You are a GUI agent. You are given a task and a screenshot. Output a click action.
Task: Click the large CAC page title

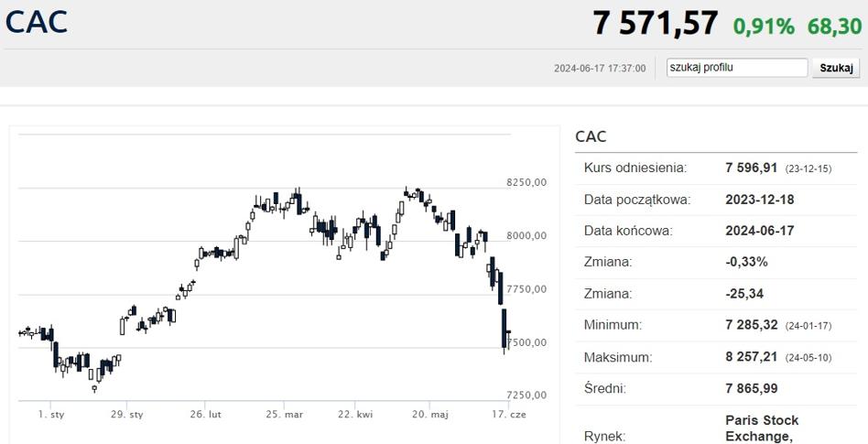tap(37, 22)
